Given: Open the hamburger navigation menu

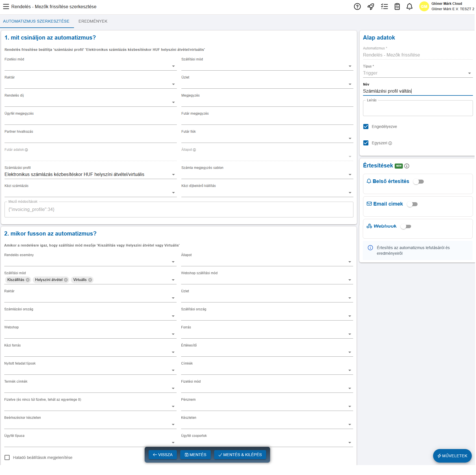Looking at the screenshot, I should [x=6, y=6].
